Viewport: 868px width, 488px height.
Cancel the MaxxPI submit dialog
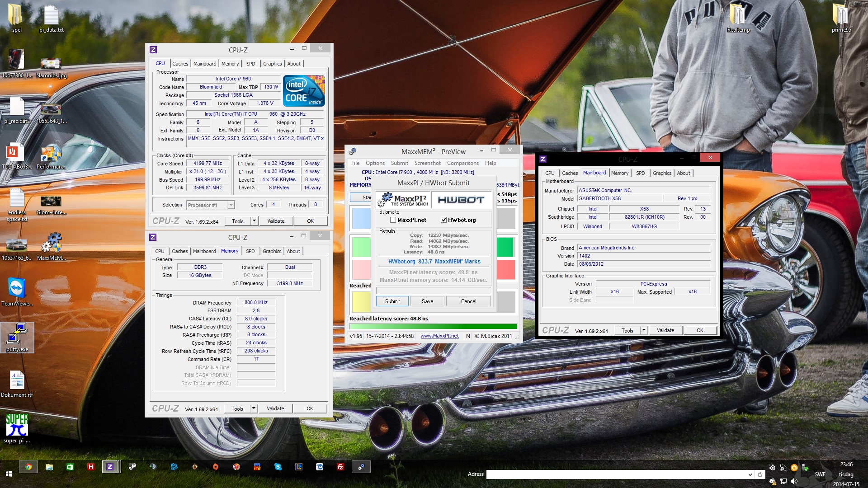pos(468,301)
